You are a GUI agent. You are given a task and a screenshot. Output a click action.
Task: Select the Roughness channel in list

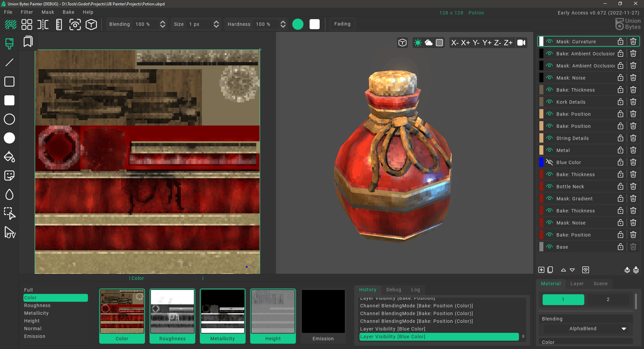(37, 305)
